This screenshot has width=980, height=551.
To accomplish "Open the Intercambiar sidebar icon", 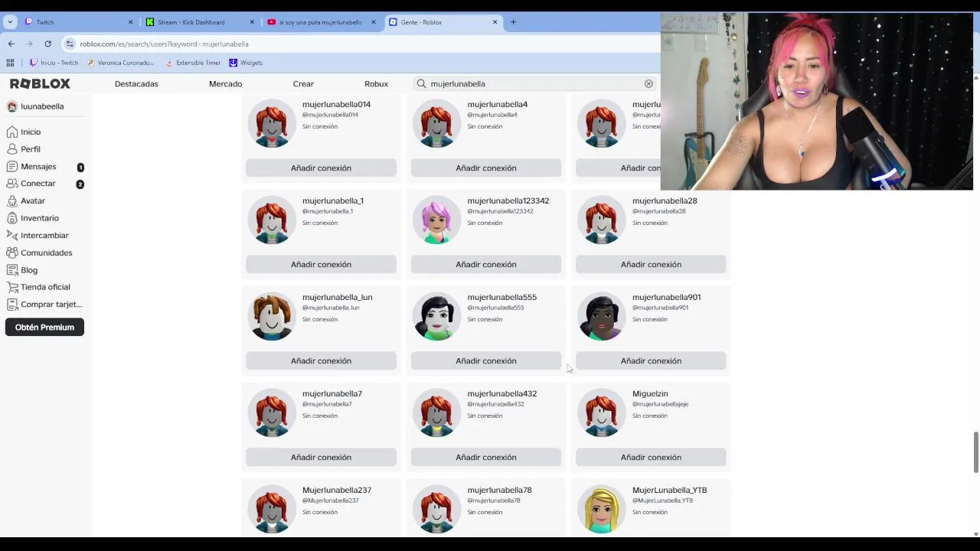I will pyautogui.click(x=11, y=235).
